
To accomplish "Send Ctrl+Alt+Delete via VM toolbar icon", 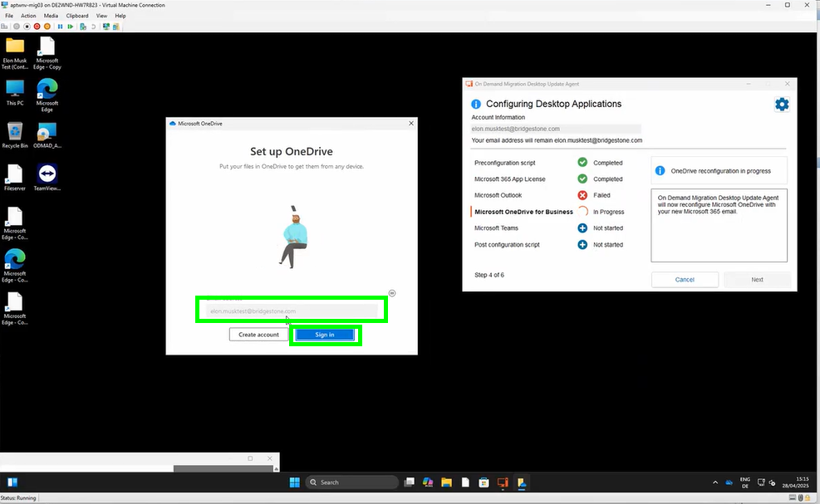I will (4, 26).
